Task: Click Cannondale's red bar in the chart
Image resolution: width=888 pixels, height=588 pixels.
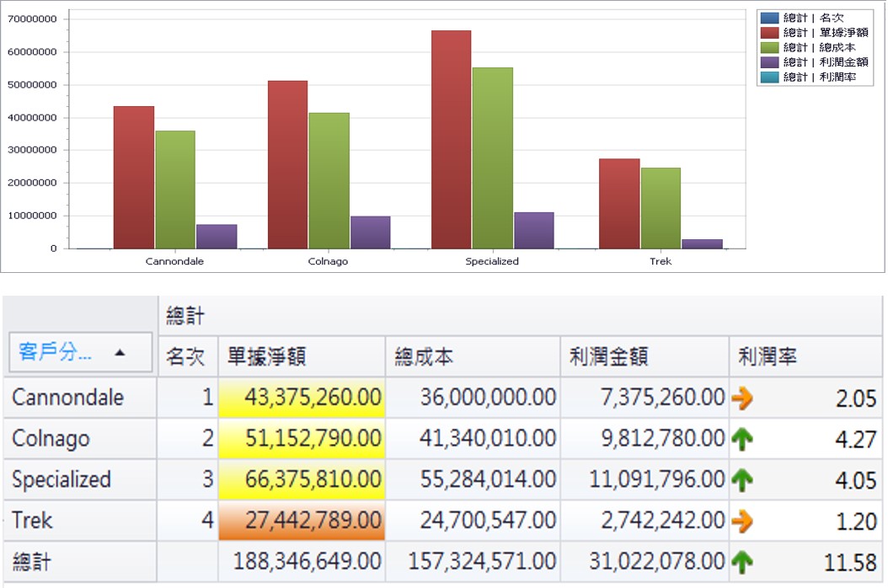Action: click(134, 177)
